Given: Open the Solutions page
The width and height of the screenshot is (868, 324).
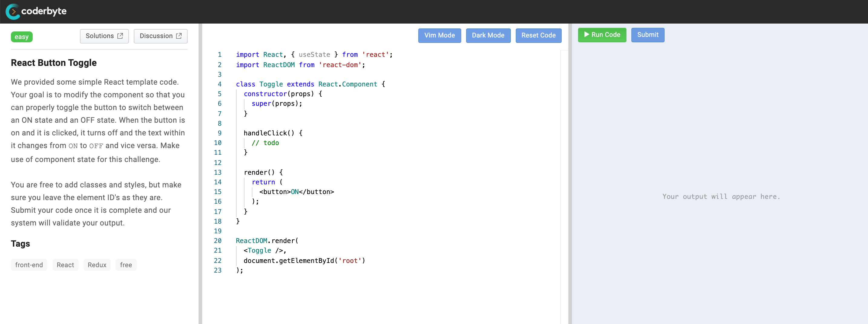Looking at the screenshot, I should coord(100,36).
